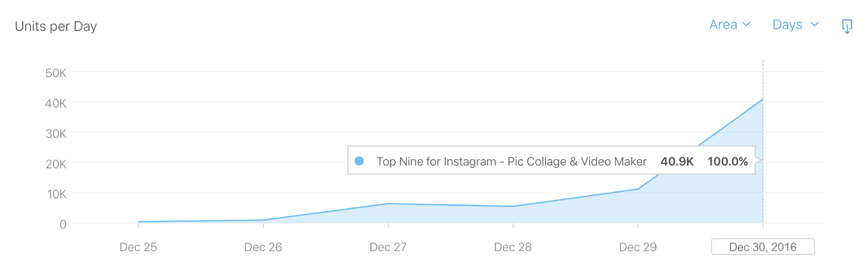
Task: Click the chart data point above Dec 29
Action: click(x=638, y=189)
